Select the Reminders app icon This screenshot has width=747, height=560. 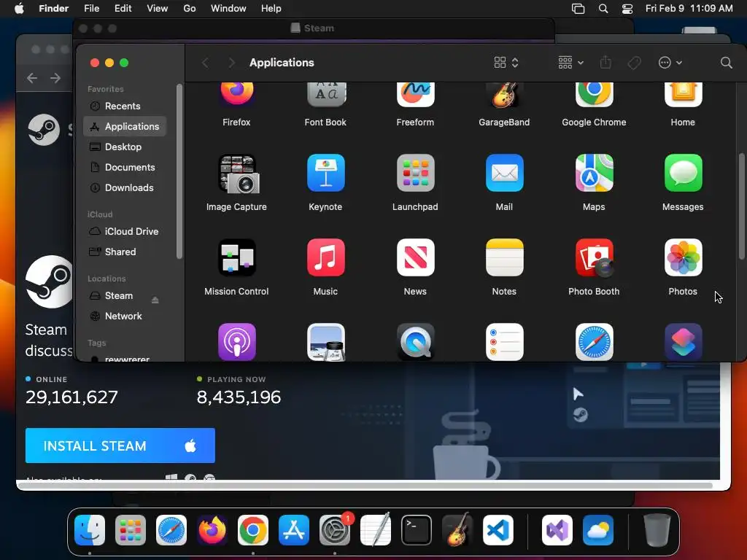pos(504,342)
